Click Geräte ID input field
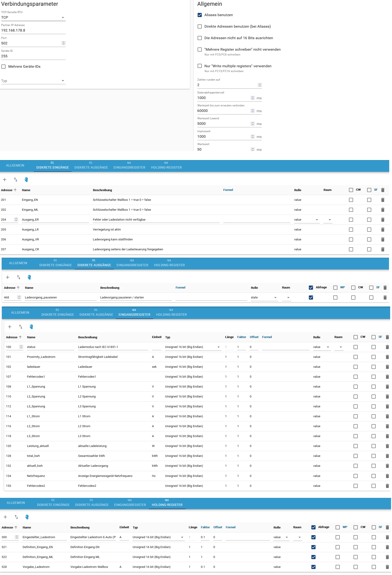Screen dimensions: 392x575 [x=33, y=56]
